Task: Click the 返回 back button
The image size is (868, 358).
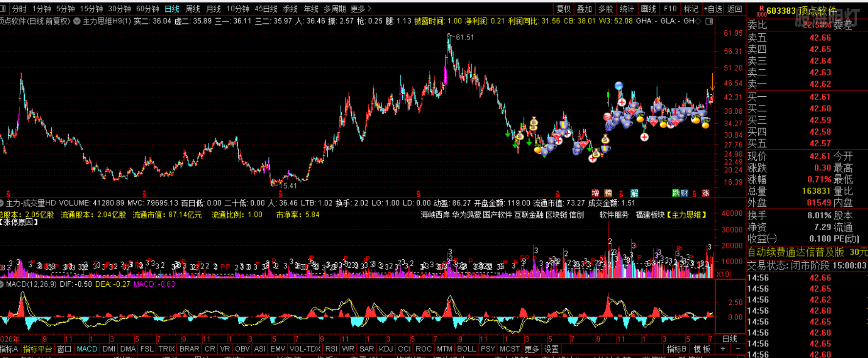Action: click(735, 9)
